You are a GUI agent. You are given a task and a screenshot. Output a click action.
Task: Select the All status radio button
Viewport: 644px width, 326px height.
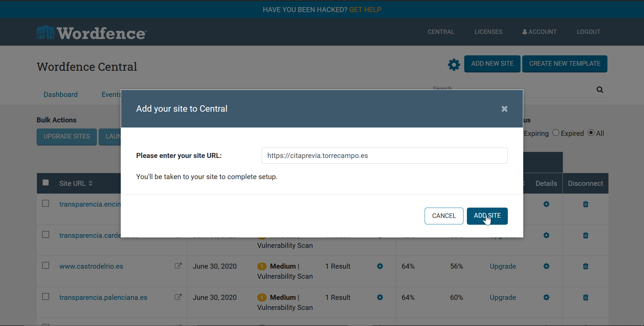tap(591, 133)
